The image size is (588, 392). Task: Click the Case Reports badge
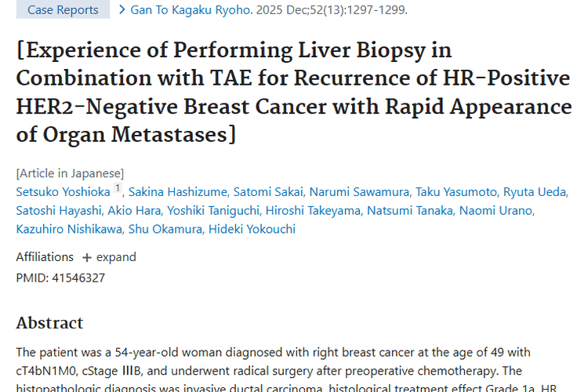63,10
